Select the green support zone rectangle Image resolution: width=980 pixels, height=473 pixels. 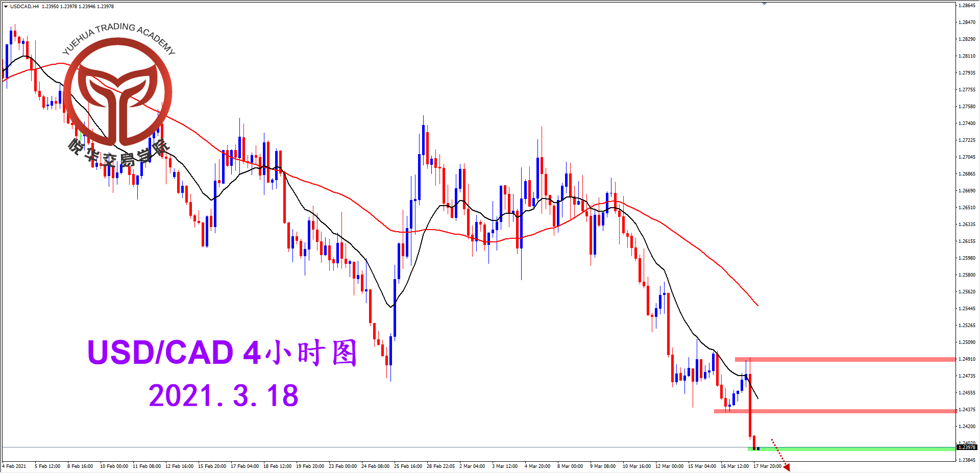pos(851,449)
